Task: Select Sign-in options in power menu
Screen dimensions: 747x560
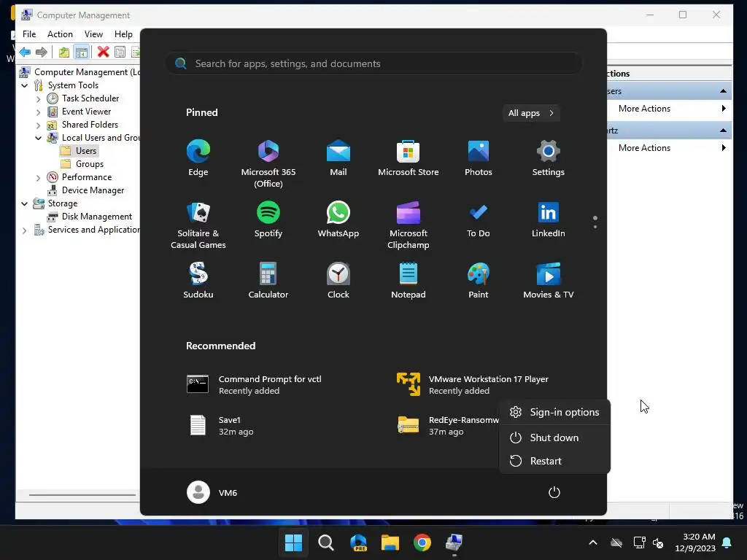Action: 554,413
